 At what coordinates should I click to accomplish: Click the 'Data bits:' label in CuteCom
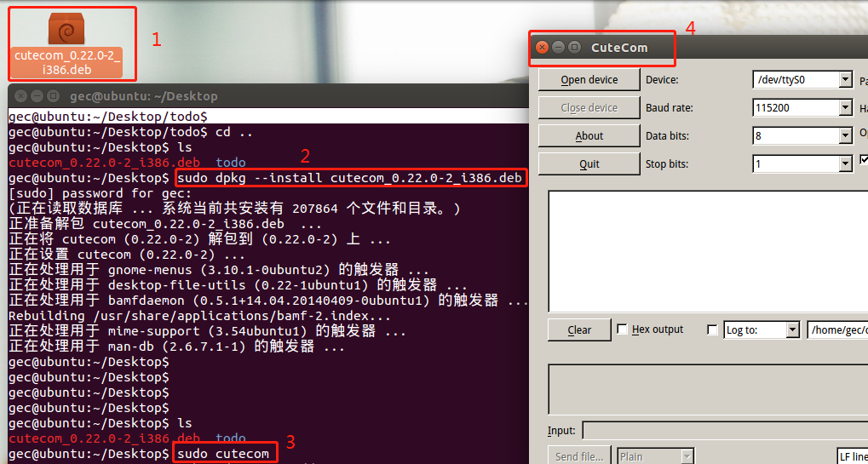click(667, 136)
